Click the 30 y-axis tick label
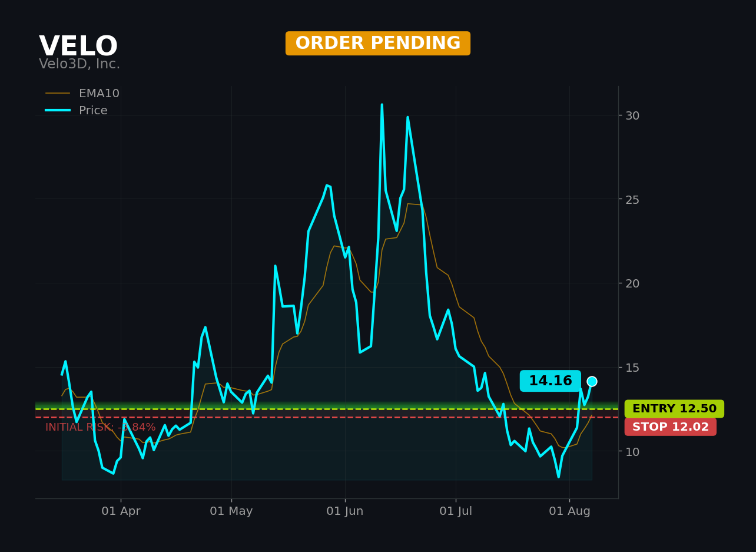This screenshot has height=552, width=756. click(x=632, y=115)
